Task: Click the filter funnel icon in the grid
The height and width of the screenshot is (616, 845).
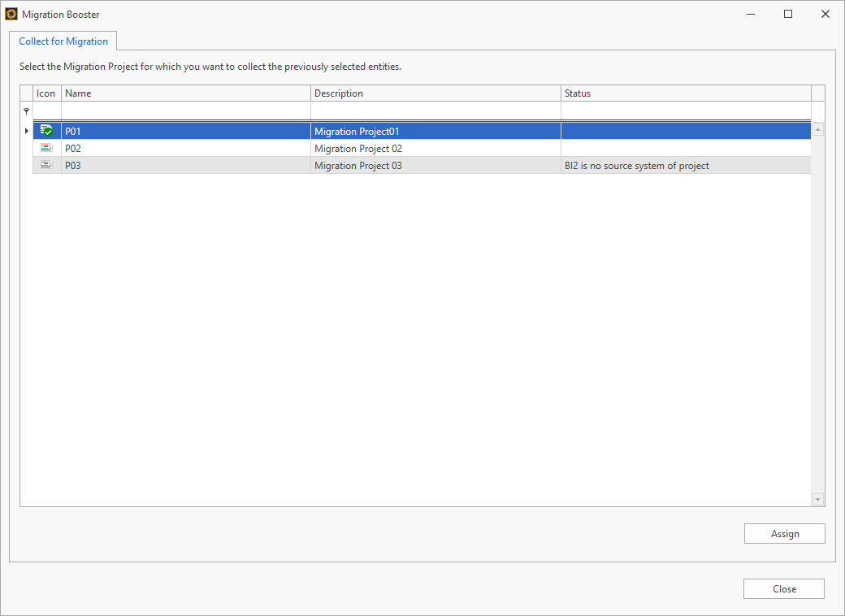Action: tap(26, 111)
